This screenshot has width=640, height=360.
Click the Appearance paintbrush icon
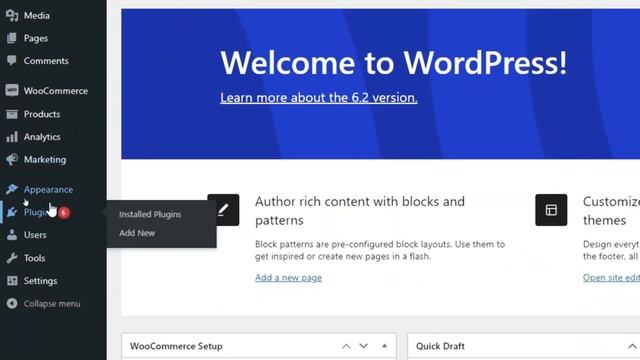click(12, 189)
